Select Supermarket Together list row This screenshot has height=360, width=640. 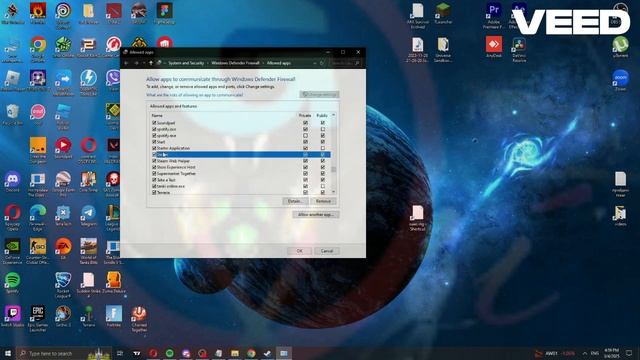tap(240, 173)
